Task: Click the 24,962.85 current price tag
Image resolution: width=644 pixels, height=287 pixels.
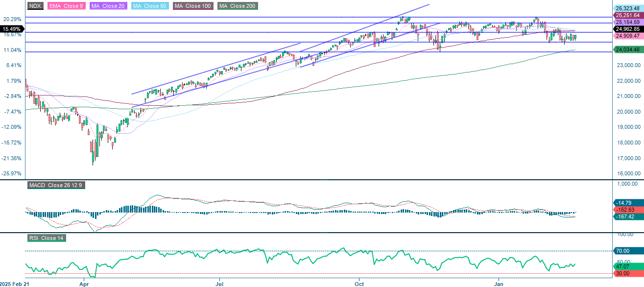Action: tap(628, 29)
